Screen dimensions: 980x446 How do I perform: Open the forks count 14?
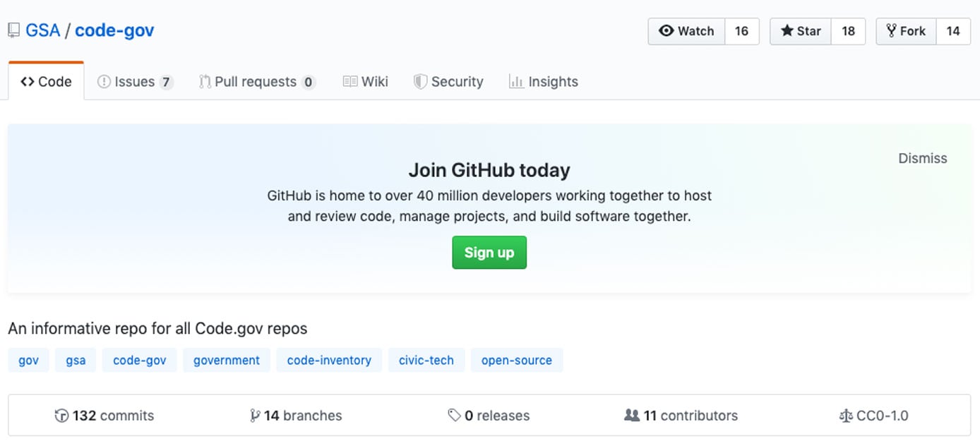[x=953, y=31]
